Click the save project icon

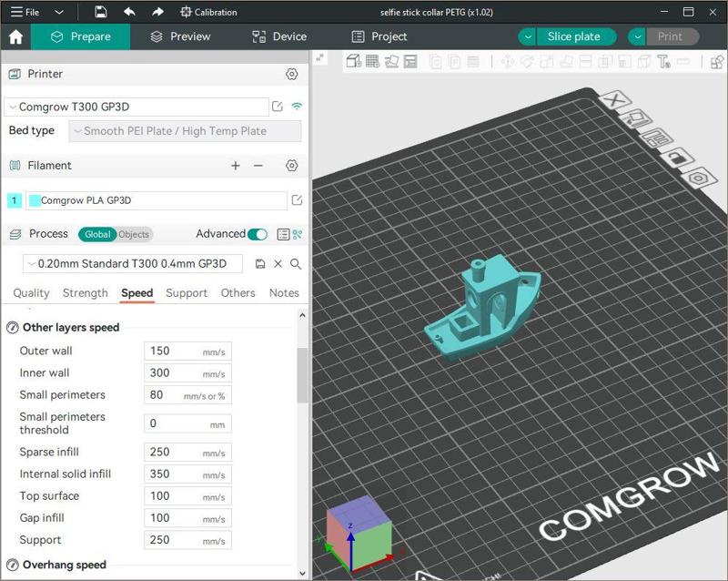point(101,12)
